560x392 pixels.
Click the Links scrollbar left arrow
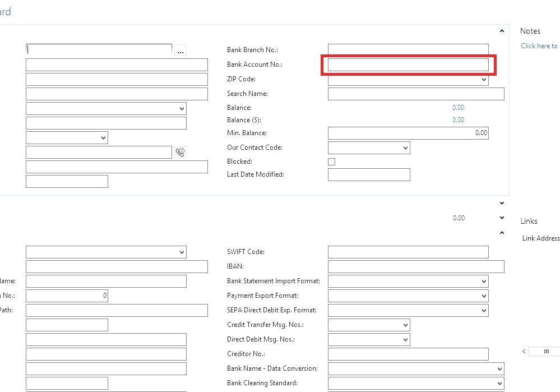tap(524, 351)
